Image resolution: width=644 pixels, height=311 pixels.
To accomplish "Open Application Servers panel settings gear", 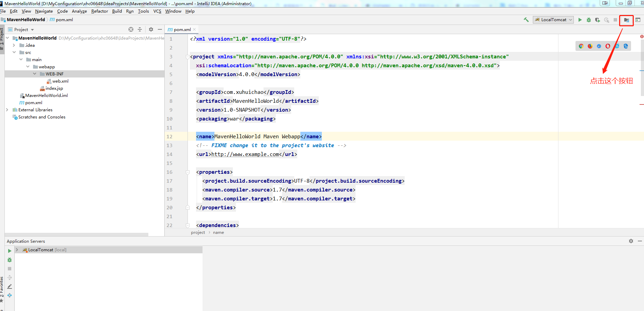I will pos(631,241).
